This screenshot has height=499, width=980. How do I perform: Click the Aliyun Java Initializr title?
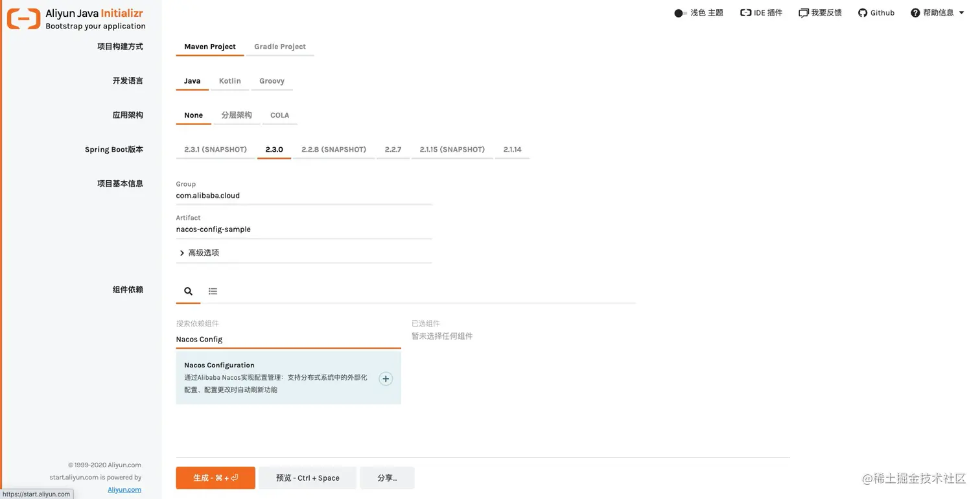coord(94,13)
